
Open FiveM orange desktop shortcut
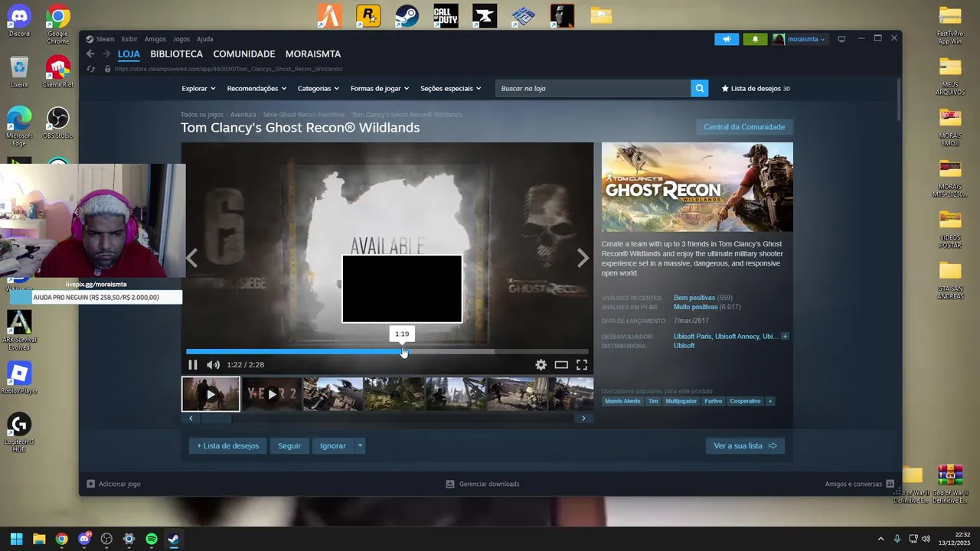pyautogui.click(x=330, y=16)
